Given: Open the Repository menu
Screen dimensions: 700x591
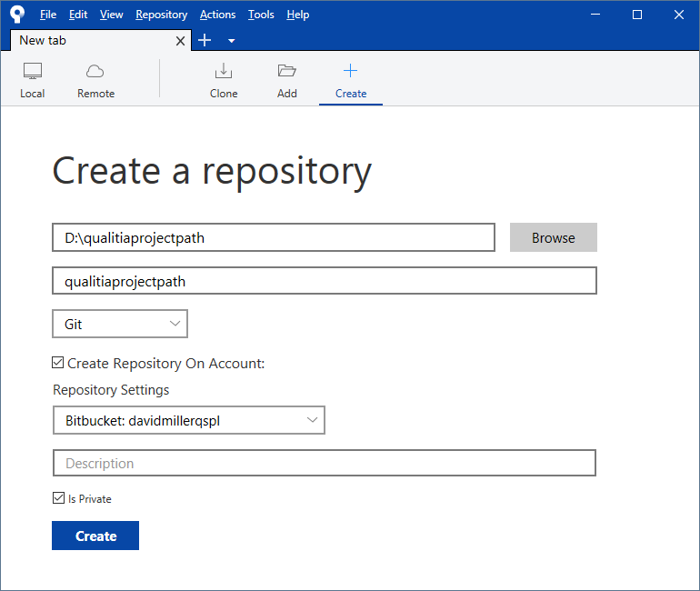Looking at the screenshot, I should [161, 15].
